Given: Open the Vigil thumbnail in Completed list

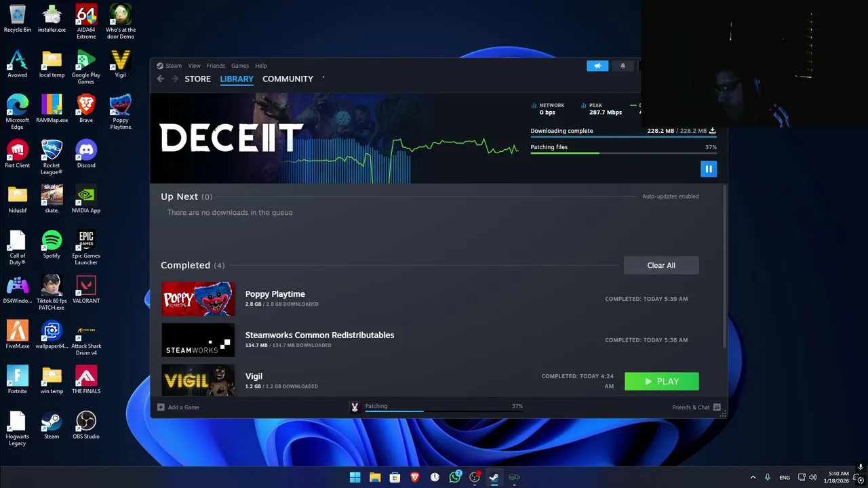Looking at the screenshot, I should 198,380.
